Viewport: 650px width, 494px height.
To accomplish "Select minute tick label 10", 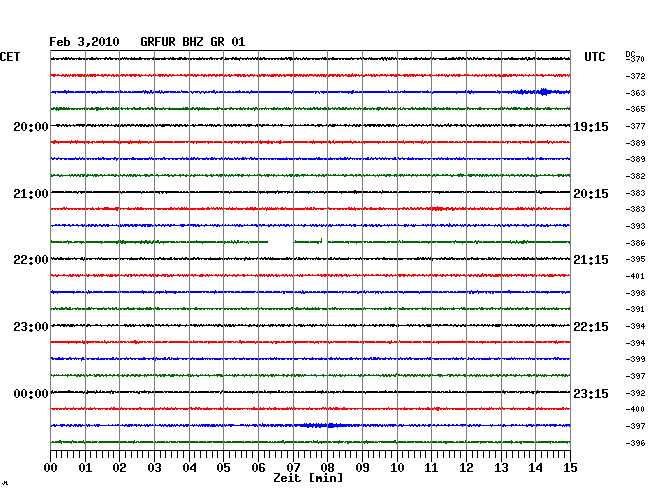I will 397,468.
